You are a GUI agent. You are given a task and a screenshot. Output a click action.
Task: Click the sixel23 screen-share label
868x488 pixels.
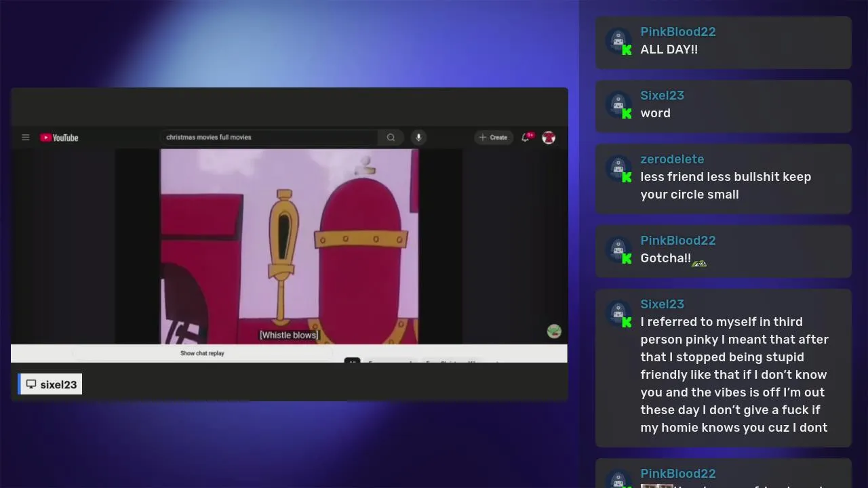[50, 384]
